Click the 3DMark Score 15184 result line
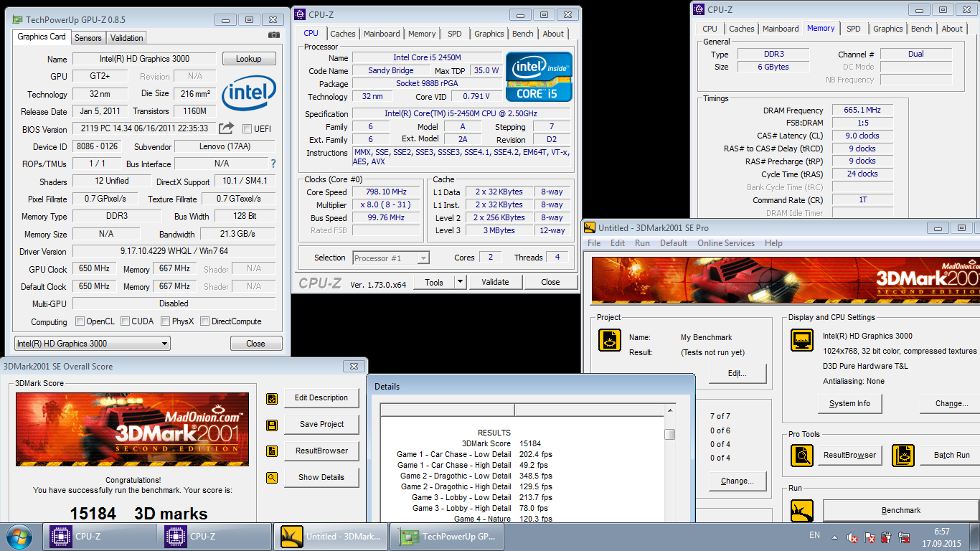 501,443
